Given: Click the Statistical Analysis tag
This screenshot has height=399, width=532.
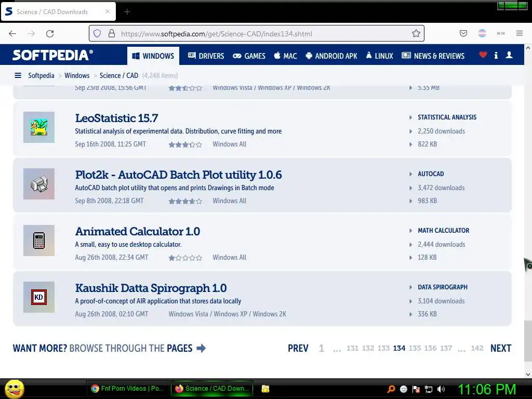Looking at the screenshot, I should 447,117.
